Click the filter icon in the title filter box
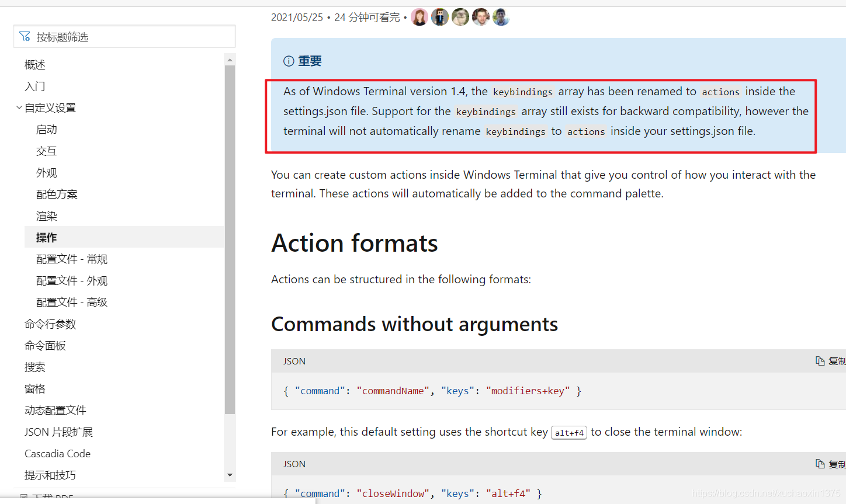This screenshot has width=846, height=504. click(x=25, y=37)
